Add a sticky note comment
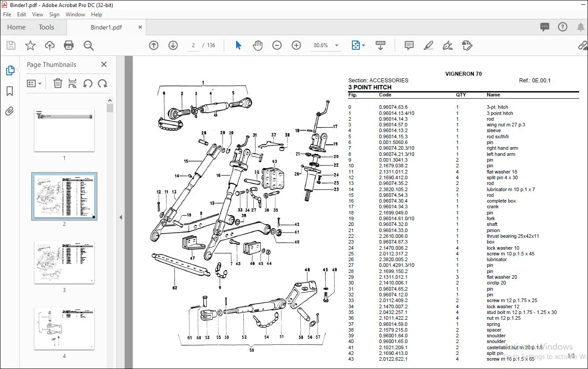Screen dimensions: 588x369 409,45
